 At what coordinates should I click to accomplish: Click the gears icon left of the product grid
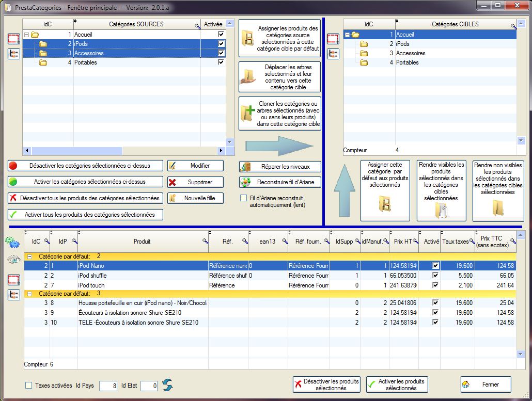coord(12,242)
